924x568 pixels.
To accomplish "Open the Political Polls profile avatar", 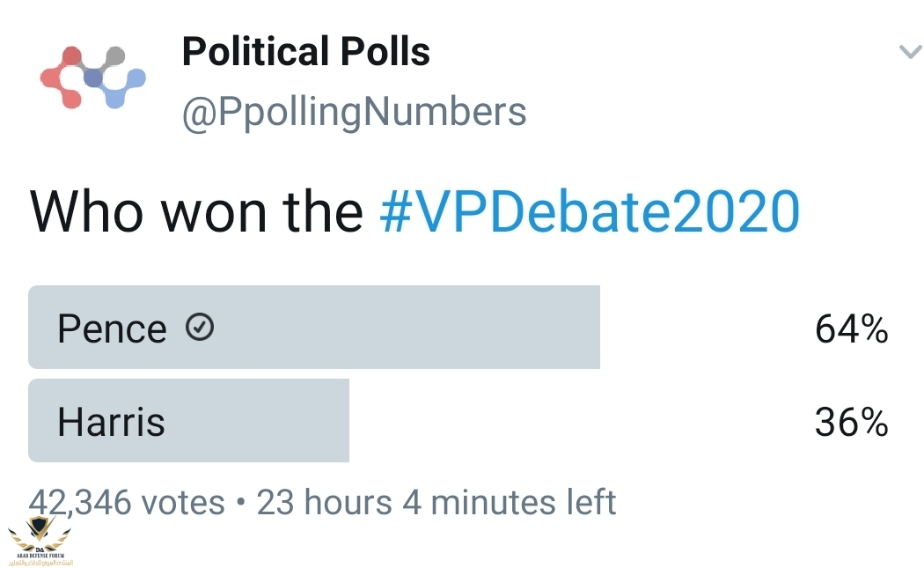I will [92, 77].
